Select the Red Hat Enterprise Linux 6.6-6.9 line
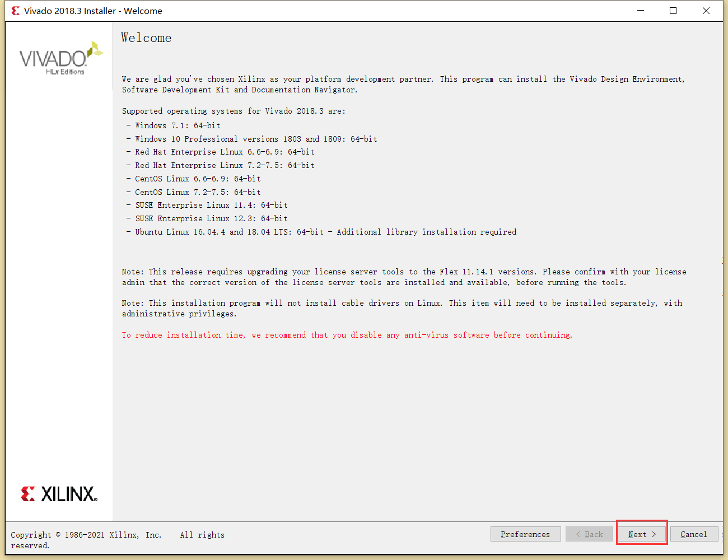This screenshot has height=560, width=728. pyautogui.click(x=221, y=152)
